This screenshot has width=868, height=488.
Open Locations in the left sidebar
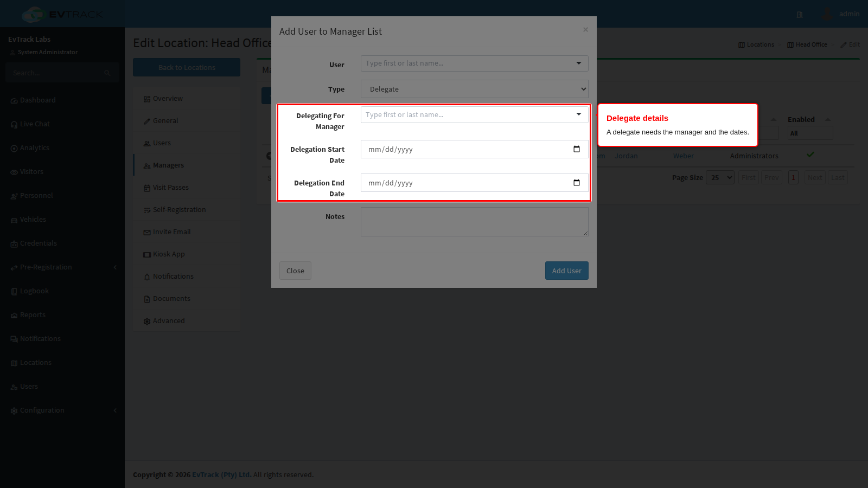(36, 363)
